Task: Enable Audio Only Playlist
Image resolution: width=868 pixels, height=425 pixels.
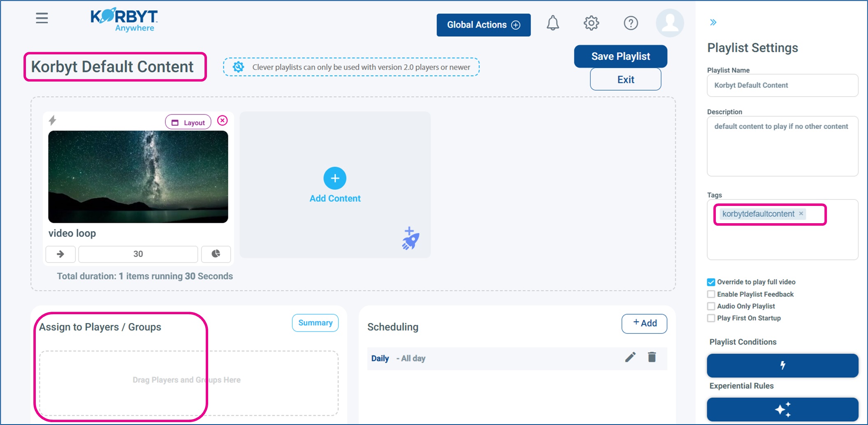Action: (711, 306)
